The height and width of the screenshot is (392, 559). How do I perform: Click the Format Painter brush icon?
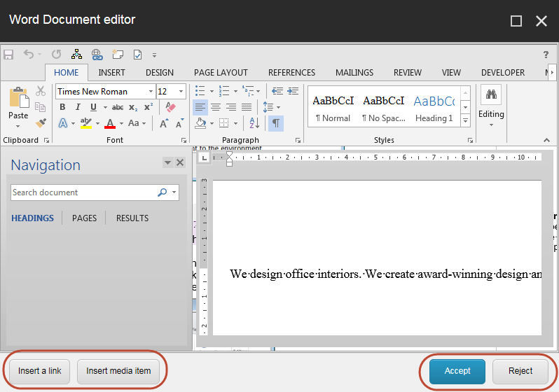(41, 123)
